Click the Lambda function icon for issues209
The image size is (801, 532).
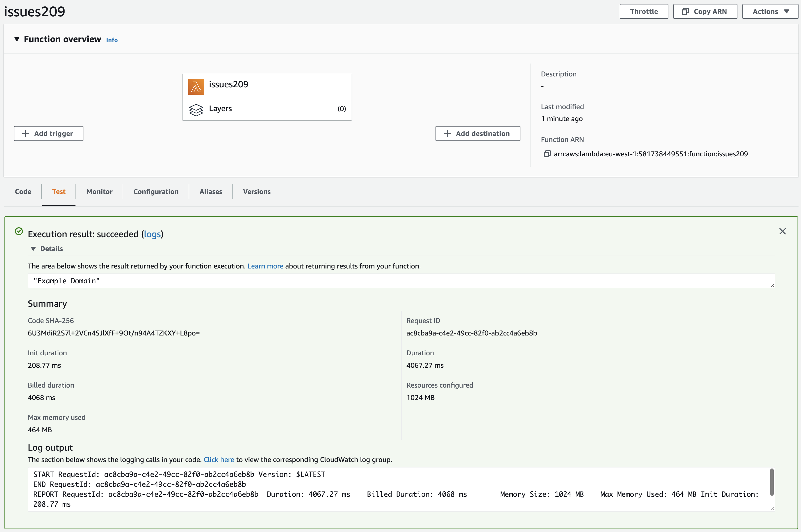196,87
